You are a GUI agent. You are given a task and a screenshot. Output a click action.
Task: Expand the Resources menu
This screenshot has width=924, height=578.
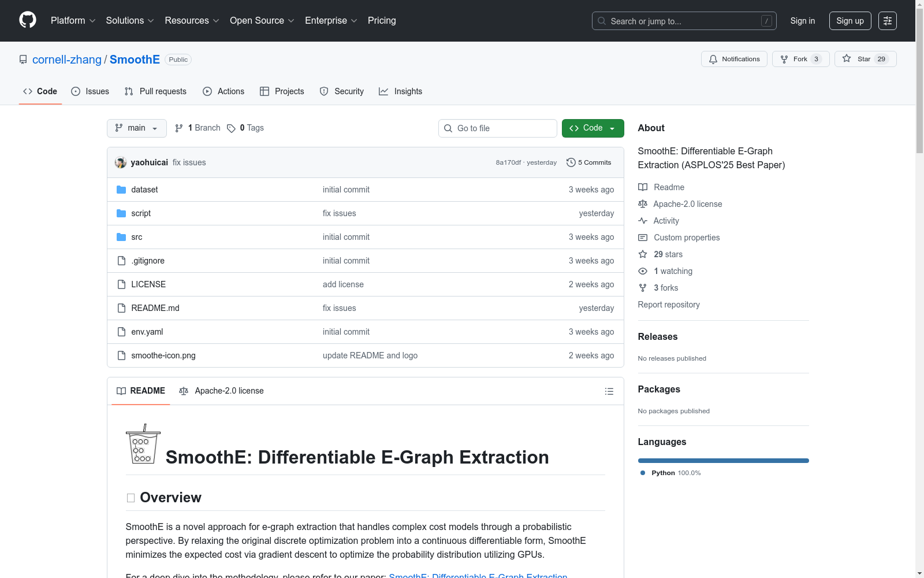[192, 21]
